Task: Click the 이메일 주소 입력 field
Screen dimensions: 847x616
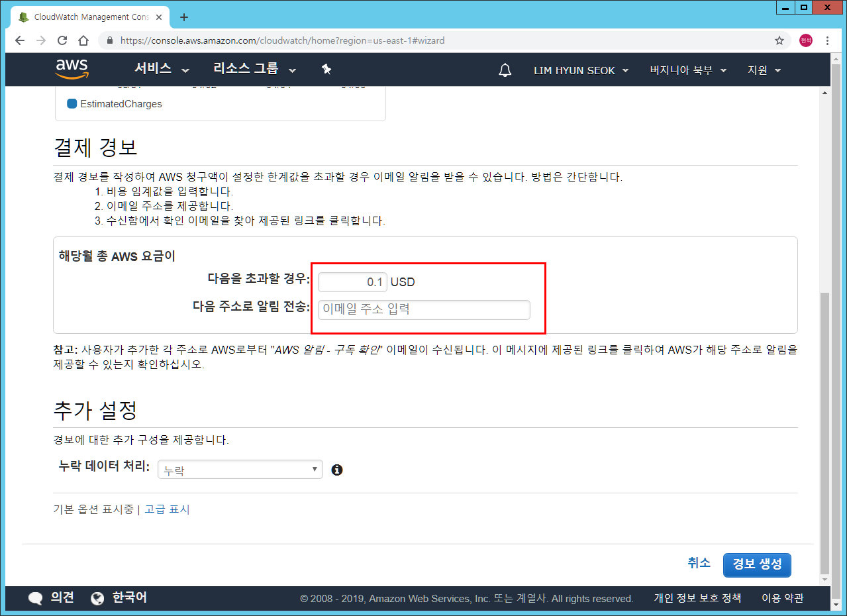Action: (424, 309)
